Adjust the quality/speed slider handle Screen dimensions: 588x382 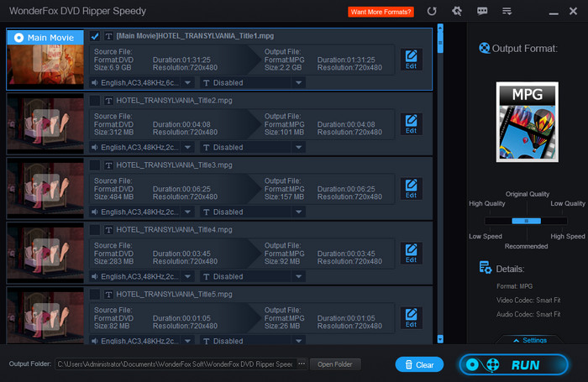tap(526, 221)
